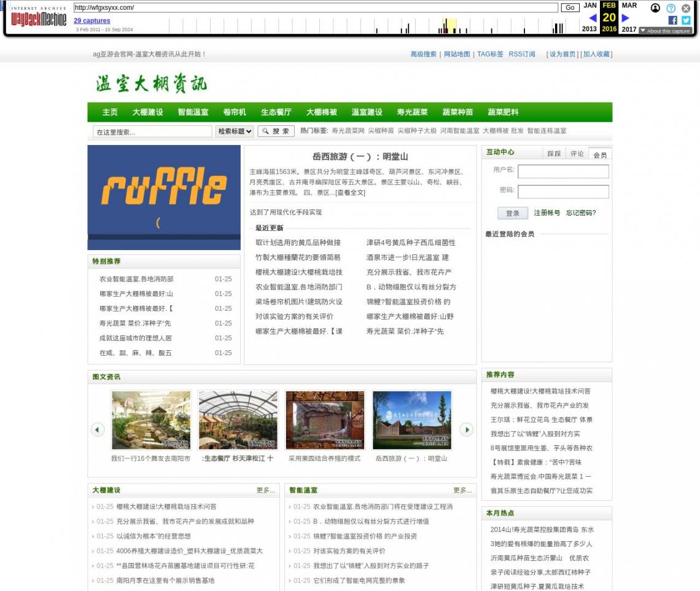This screenshot has width=700, height=591.
Task: Open 智能温室 navigation menu item
Action: 193,112
